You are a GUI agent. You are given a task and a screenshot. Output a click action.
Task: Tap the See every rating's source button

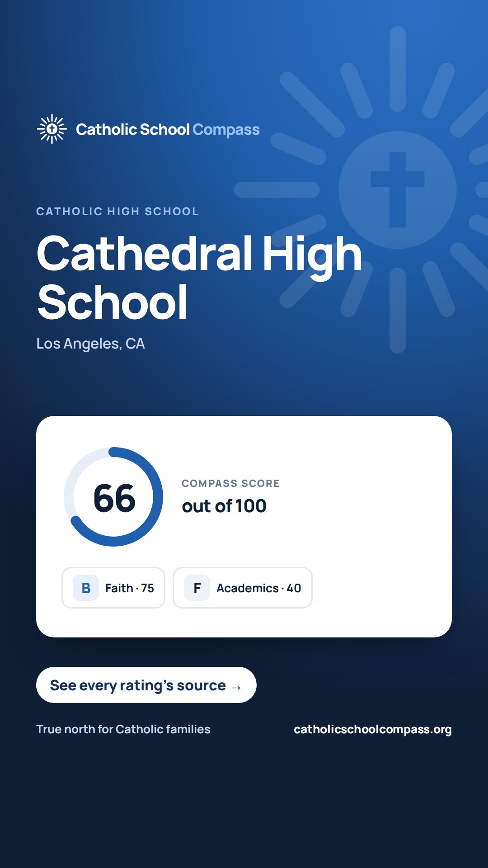(x=146, y=685)
